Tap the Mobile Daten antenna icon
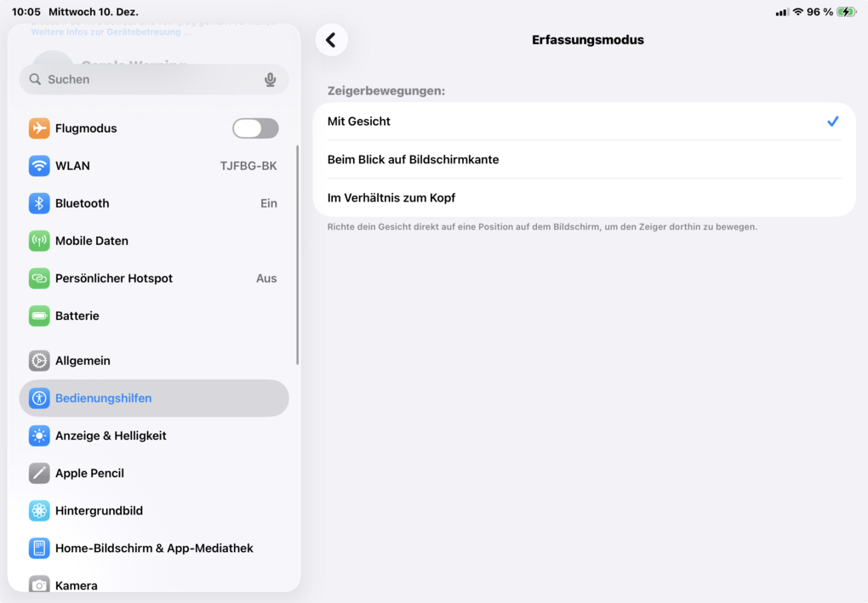The height and width of the screenshot is (603, 868). (39, 241)
